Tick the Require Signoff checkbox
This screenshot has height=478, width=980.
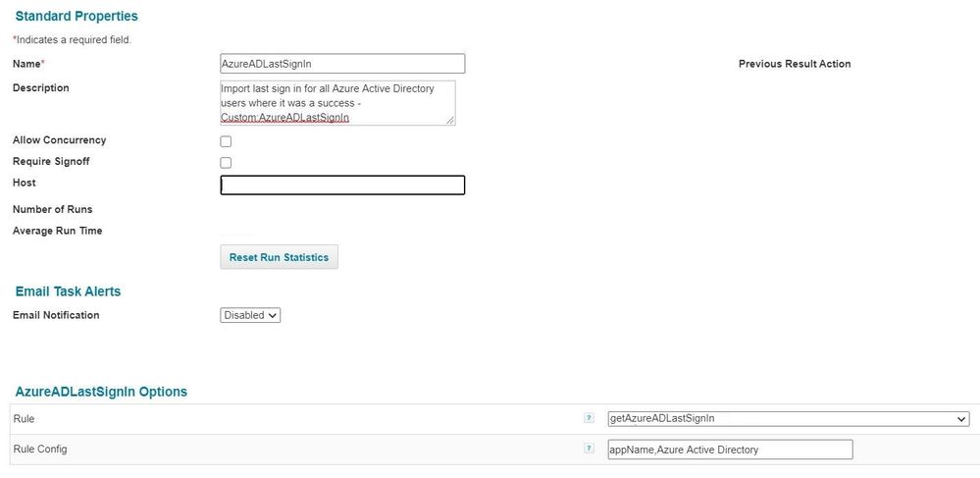pyautogui.click(x=226, y=163)
